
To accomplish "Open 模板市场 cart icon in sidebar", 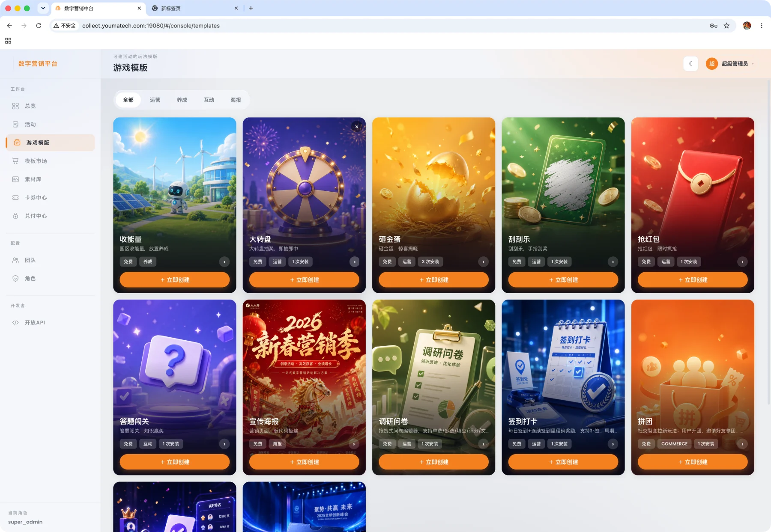I will pyautogui.click(x=15, y=161).
